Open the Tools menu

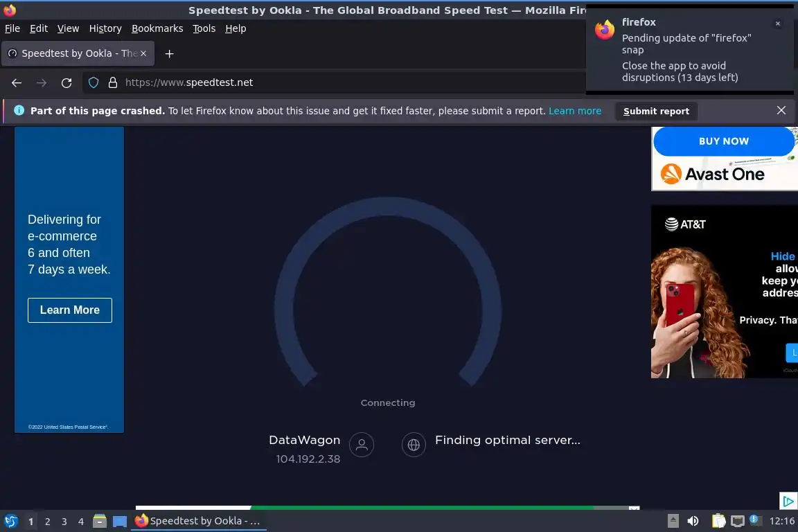[x=204, y=28]
